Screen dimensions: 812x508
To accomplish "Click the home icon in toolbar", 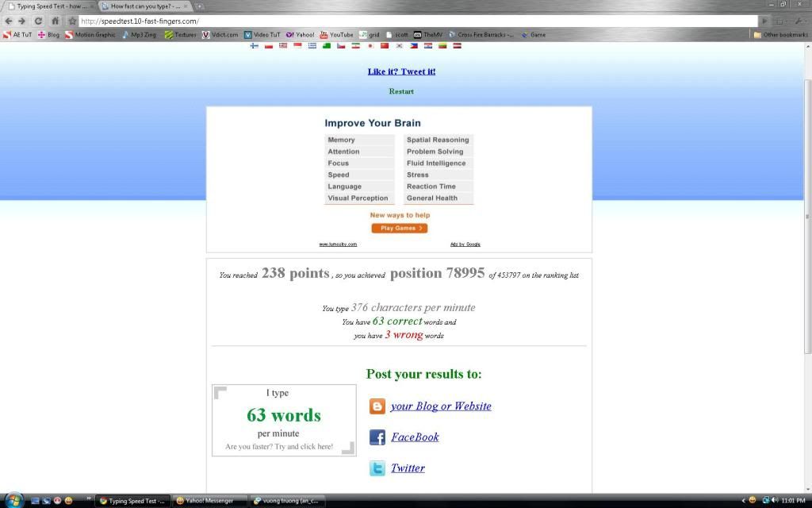I will tap(55, 21).
